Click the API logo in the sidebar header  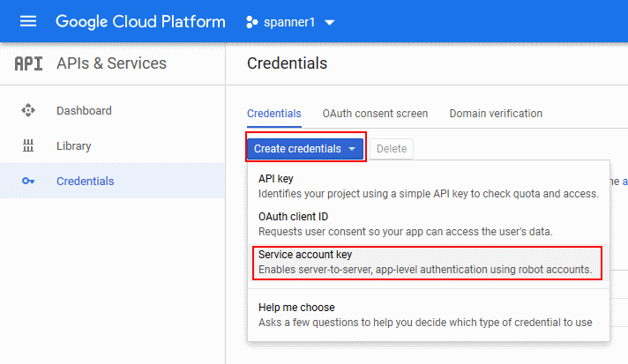[28, 63]
